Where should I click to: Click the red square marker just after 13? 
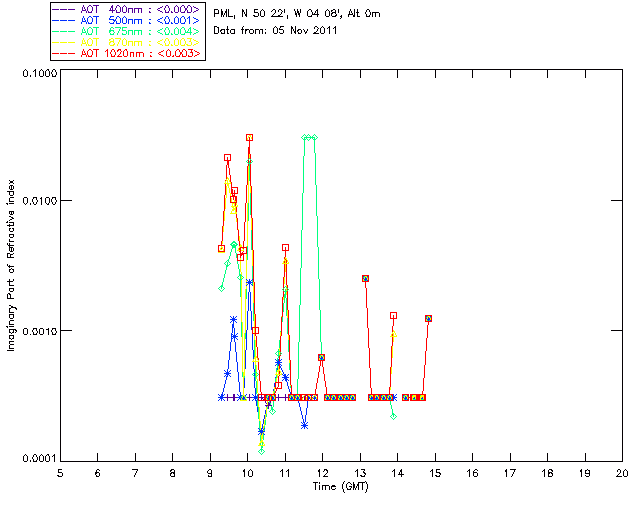click(366, 278)
